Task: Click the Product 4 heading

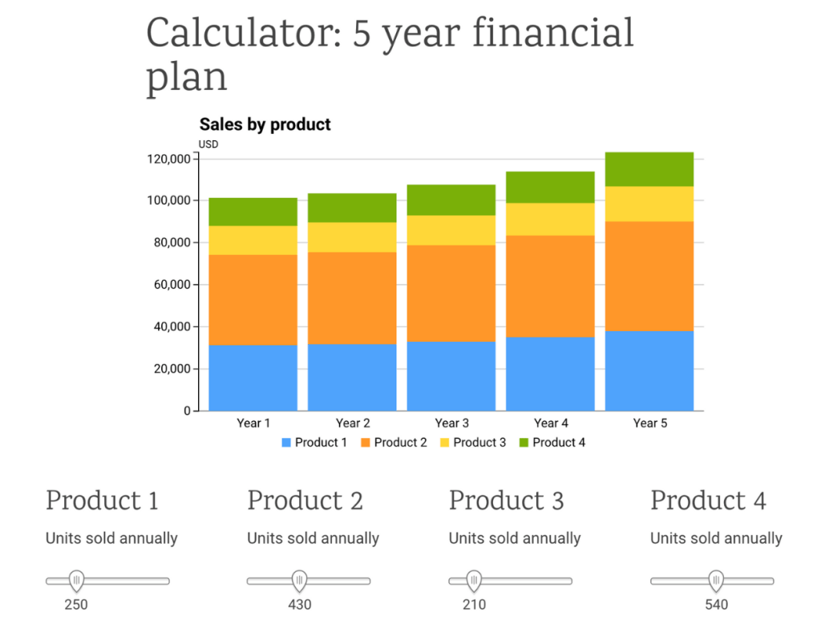Action: click(708, 501)
